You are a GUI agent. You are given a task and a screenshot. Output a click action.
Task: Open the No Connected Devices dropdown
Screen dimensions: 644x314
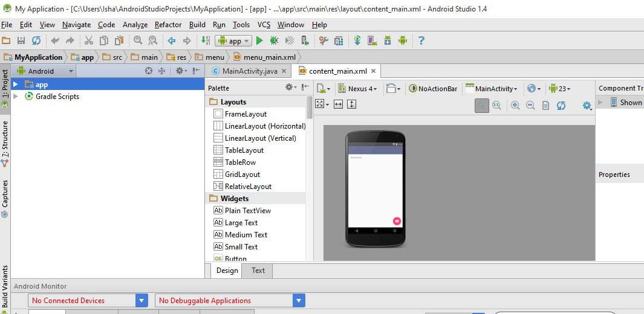(x=88, y=301)
